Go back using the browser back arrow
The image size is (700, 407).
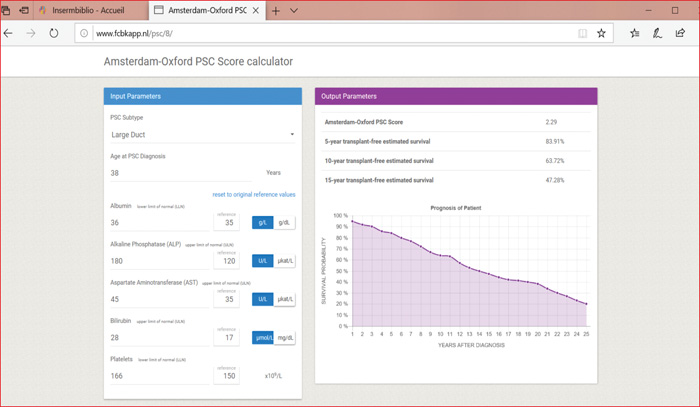[8, 33]
